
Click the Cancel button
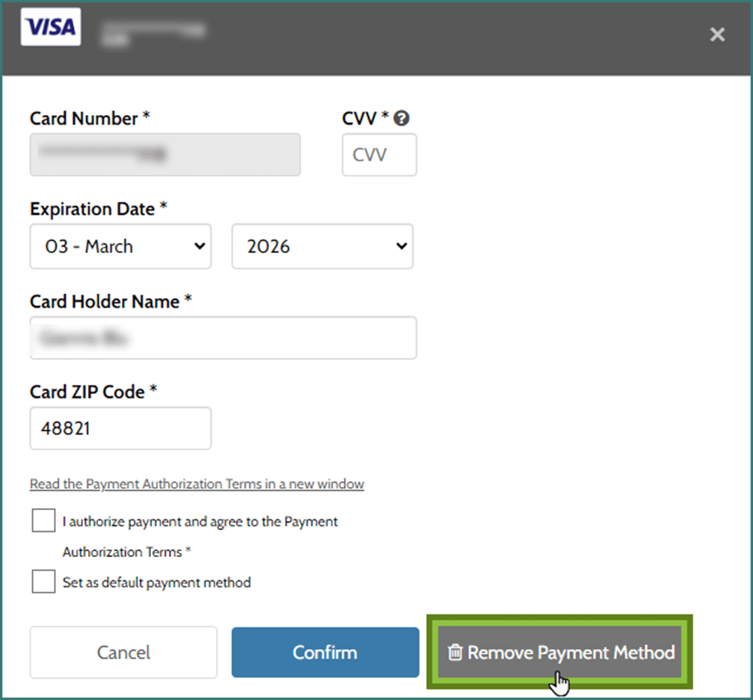click(x=123, y=652)
